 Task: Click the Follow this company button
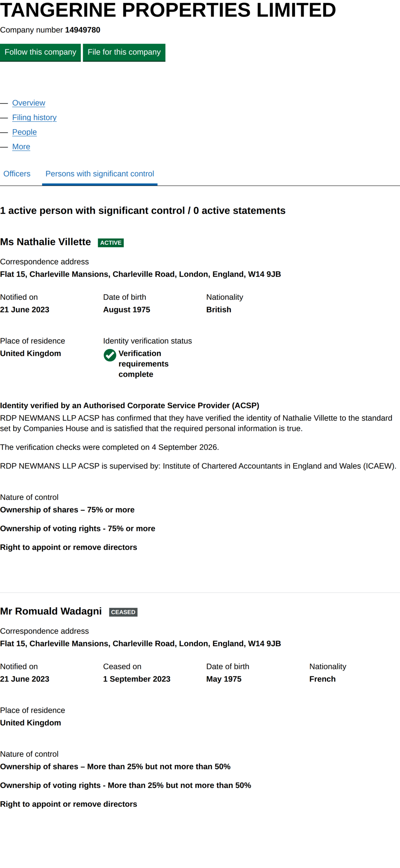[40, 52]
